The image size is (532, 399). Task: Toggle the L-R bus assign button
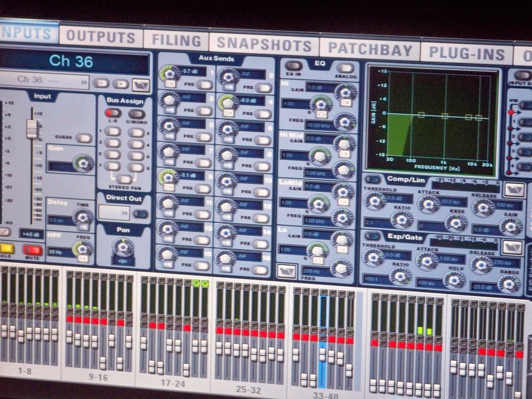(113, 113)
